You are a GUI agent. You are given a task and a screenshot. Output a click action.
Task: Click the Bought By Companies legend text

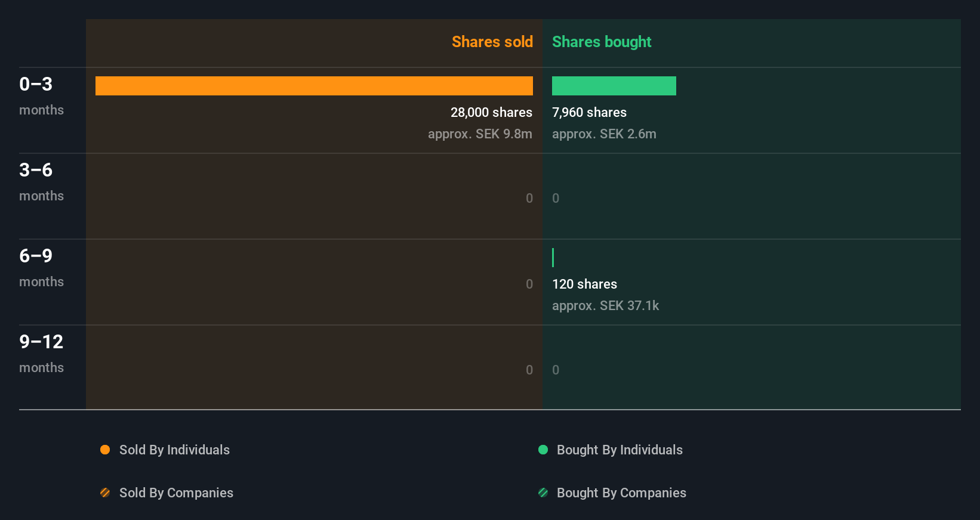point(621,493)
